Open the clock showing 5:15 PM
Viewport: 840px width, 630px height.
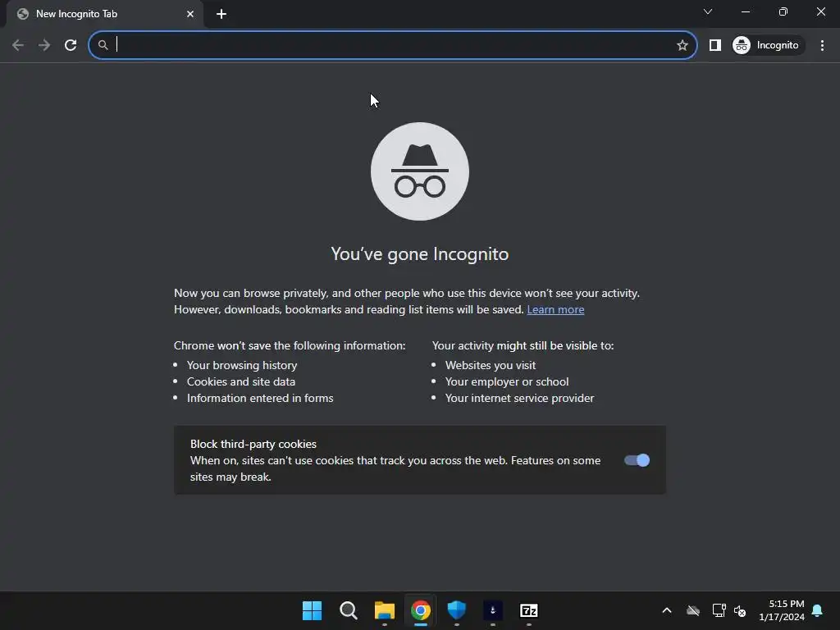[782, 610]
